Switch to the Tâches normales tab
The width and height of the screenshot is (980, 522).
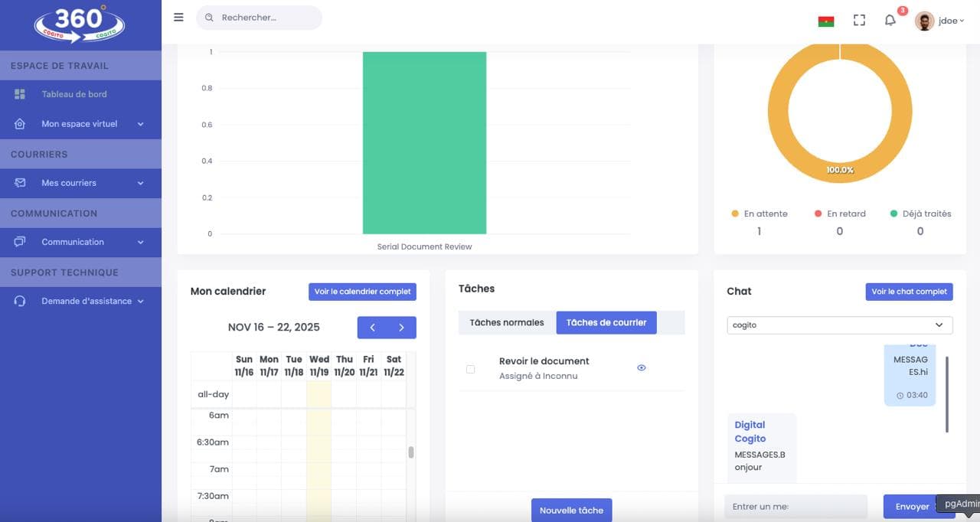tap(507, 323)
